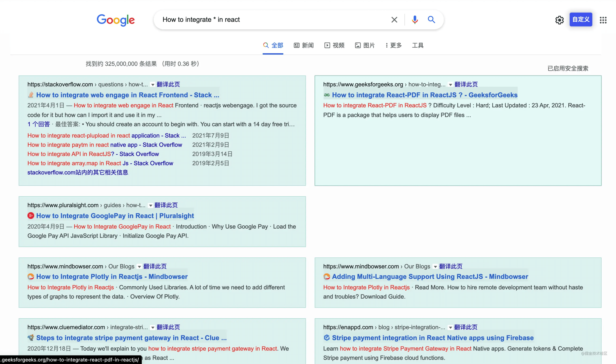The height and width of the screenshot is (364, 616).
Task: Open sublink 'How to integrate API in ReactJS?'
Action: [93, 154]
